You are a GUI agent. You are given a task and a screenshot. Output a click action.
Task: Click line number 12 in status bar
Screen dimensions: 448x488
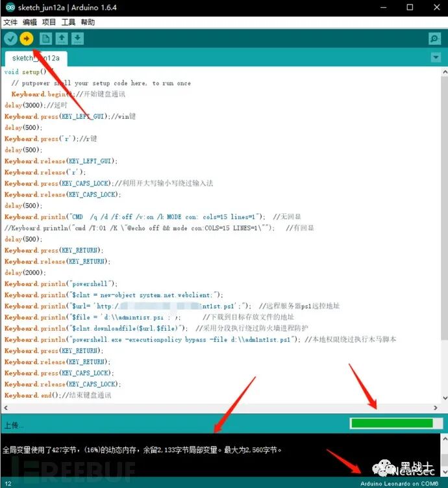[8, 483]
